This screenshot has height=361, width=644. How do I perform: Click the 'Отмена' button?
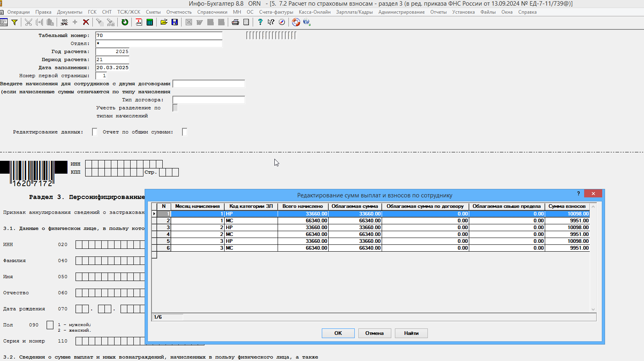coord(374,333)
